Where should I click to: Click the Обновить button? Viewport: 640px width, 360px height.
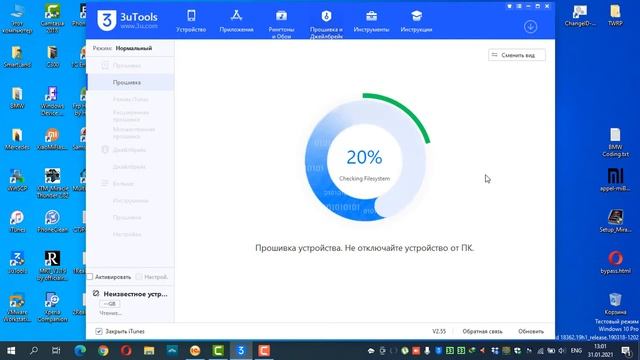click(531, 331)
